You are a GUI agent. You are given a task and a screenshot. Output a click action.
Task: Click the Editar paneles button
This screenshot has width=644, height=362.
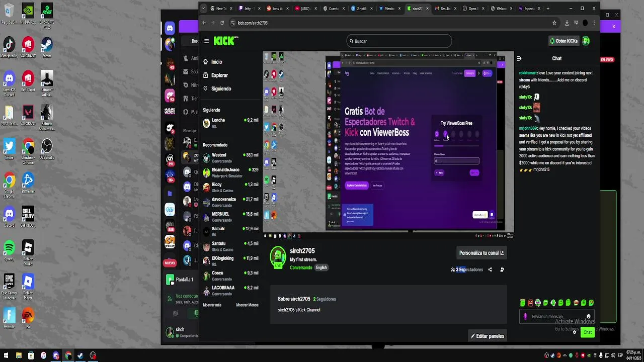click(x=487, y=336)
